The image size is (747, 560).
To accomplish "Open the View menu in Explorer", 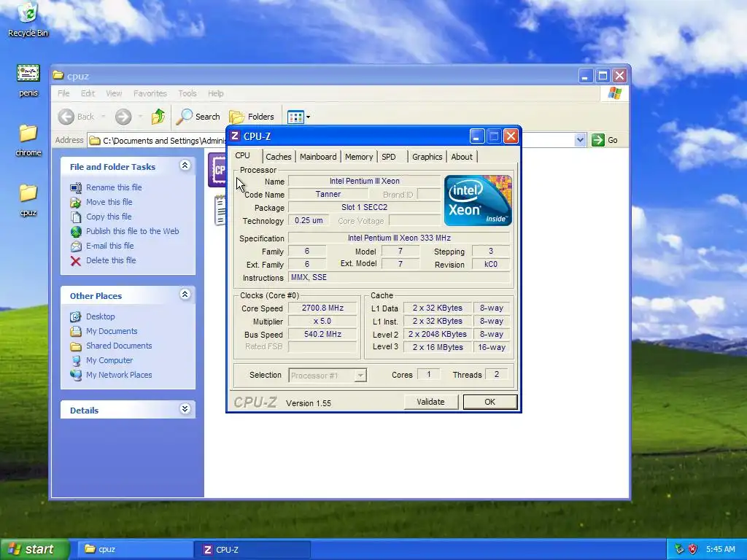I will (x=114, y=93).
